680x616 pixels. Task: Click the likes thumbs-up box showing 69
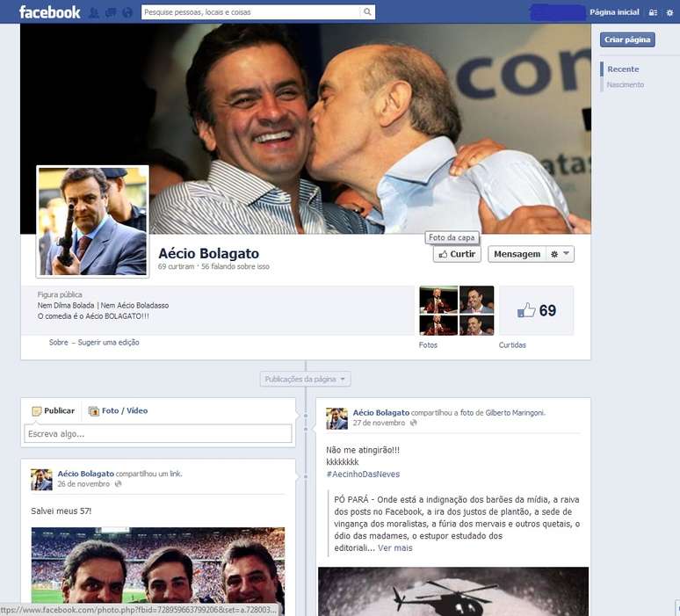[537, 310]
